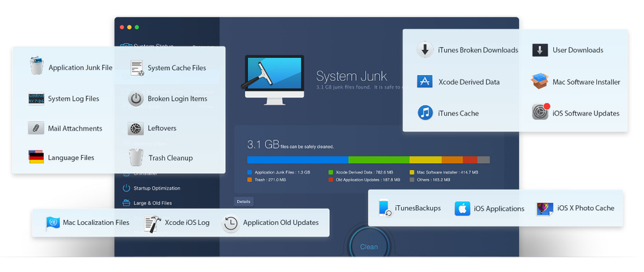Select Large & Old Files in the sidebar
644x272 pixels.
pos(153,203)
